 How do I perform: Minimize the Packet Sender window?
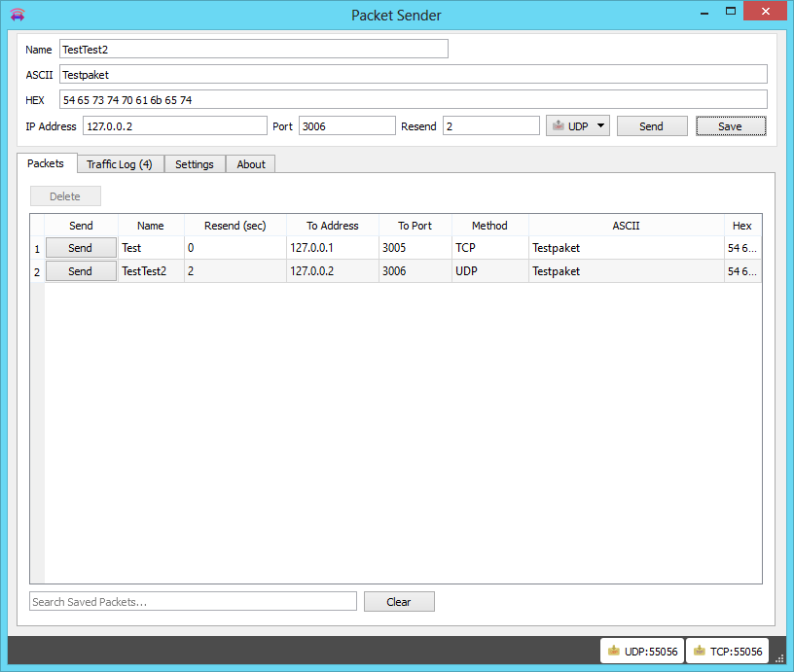tap(704, 12)
